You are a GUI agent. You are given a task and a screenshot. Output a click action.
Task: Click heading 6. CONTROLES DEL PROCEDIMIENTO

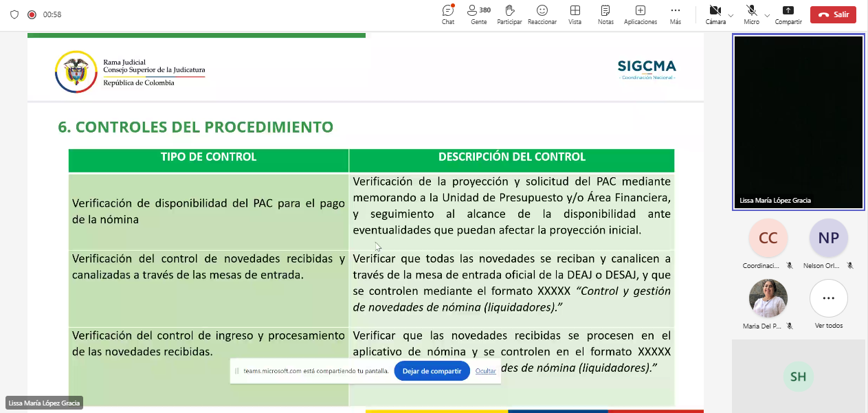[196, 127]
